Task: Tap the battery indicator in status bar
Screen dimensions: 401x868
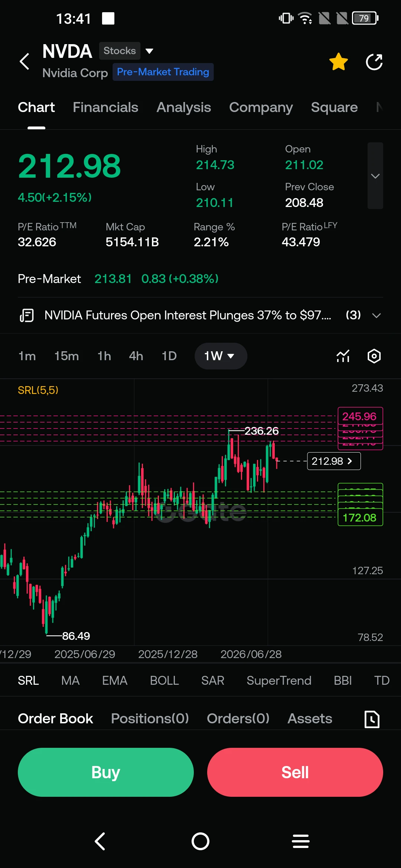Action: click(365, 18)
